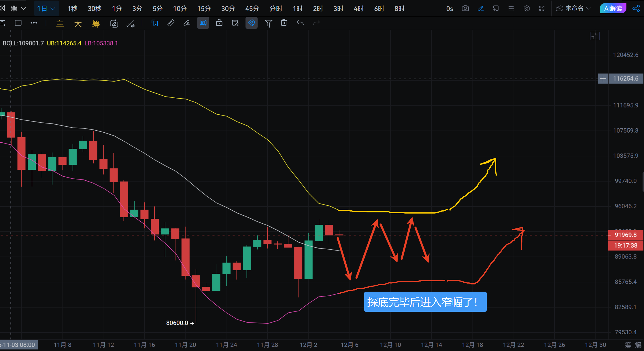The height and width of the screenshot is (351, 644).
Task: Switch to the 15分 timeframe
Action: coord(204,9)
